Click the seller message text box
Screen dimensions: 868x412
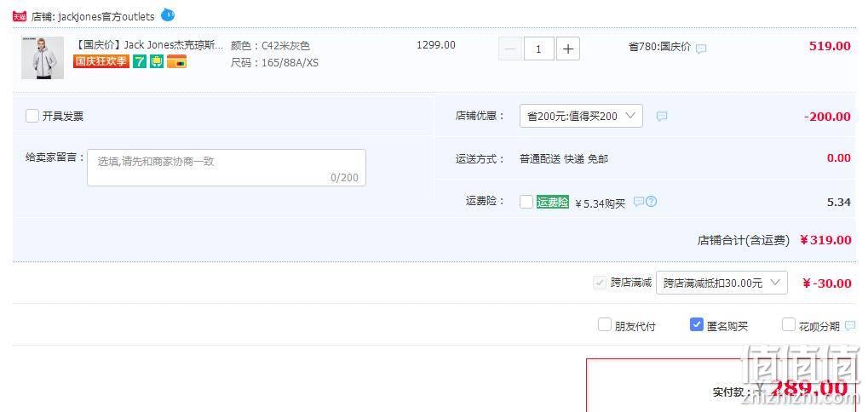227,168
